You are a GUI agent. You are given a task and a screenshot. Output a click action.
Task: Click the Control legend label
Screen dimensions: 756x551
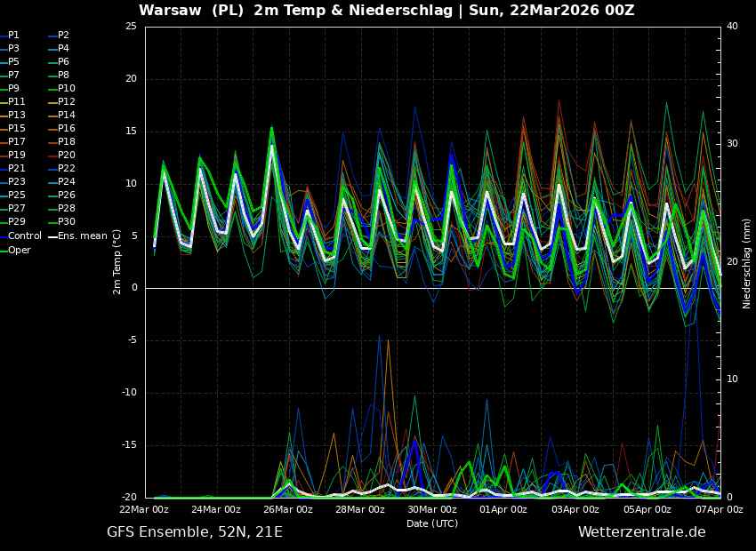coord(25,236)
